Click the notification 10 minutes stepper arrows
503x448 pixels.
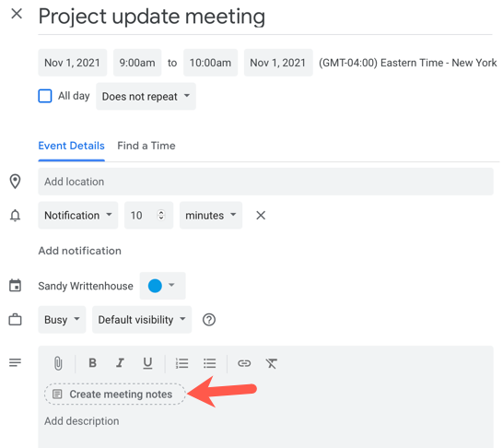161,216
